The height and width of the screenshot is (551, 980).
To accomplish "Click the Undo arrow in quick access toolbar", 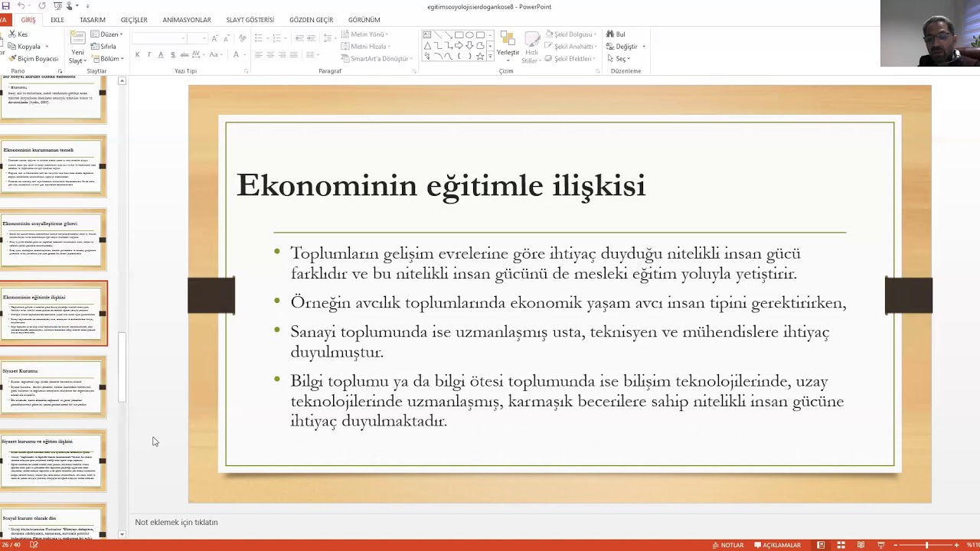I will click(21, 6).
